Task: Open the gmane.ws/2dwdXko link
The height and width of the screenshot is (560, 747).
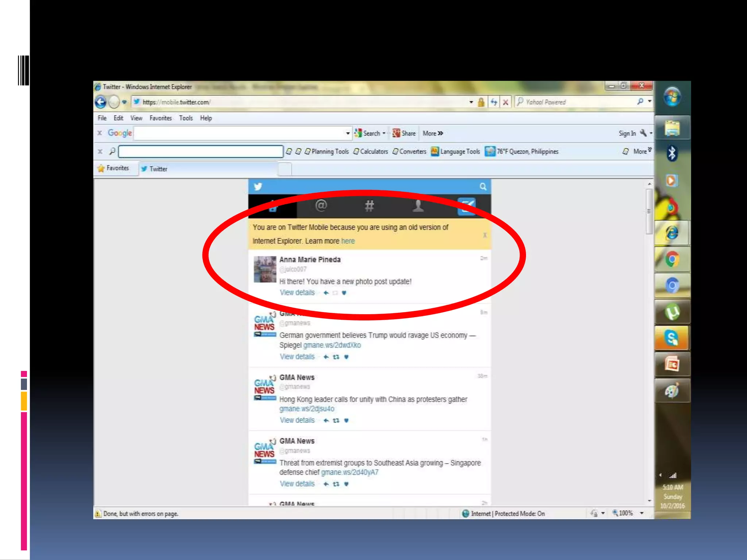Action: (x=332, y=345)
